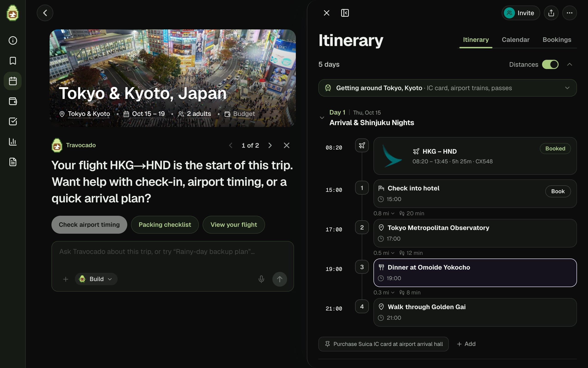Click the plus attachment icon in chat box
The height and width of the screenshot is (368, 588).
click(66, 279)
